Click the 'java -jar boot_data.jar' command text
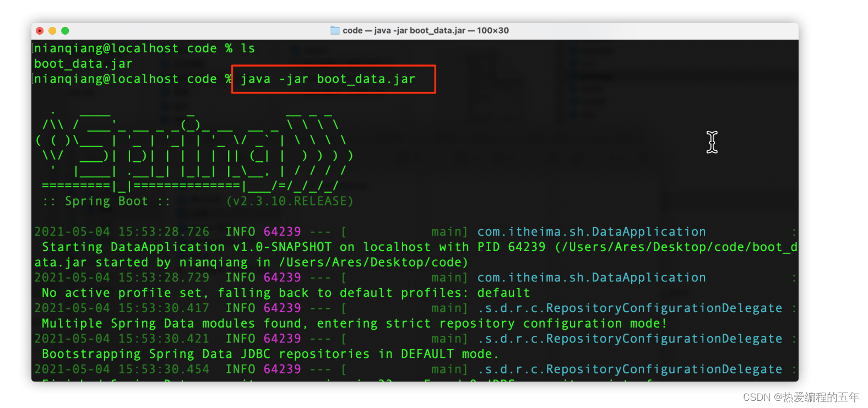868x408 pixels. coord(328,79)
